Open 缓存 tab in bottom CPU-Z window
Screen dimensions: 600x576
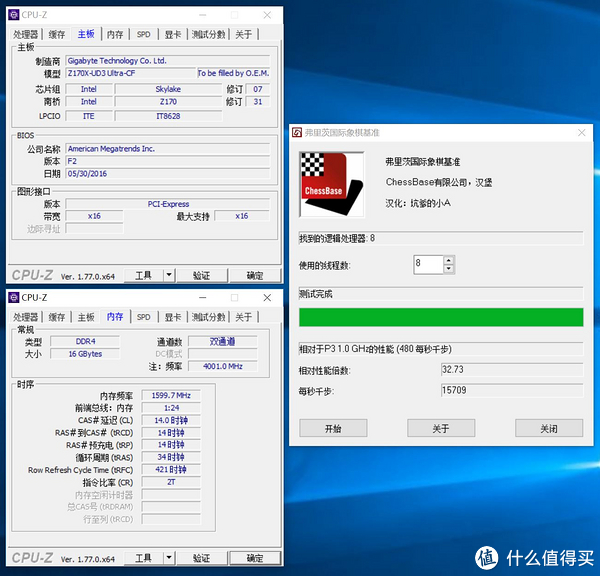tap(57, 317)
